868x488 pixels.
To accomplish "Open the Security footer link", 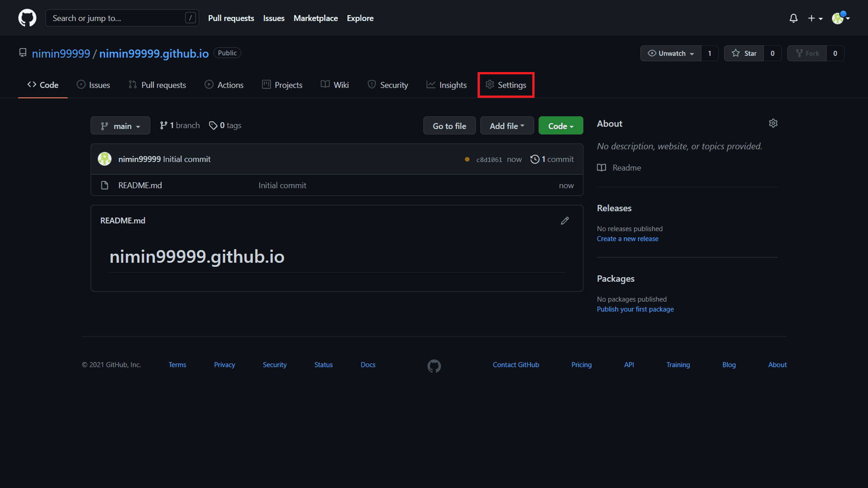I will [274, 365].
